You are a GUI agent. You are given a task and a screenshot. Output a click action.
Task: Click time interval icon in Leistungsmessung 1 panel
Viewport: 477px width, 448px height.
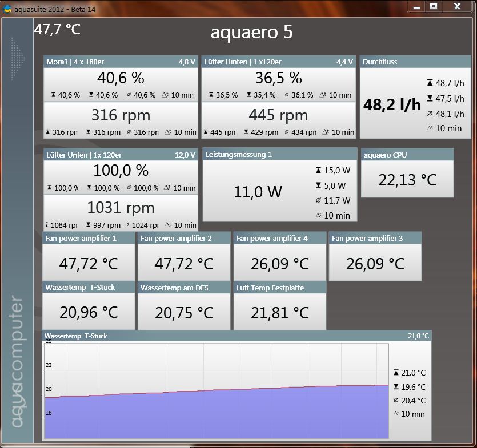318,216
